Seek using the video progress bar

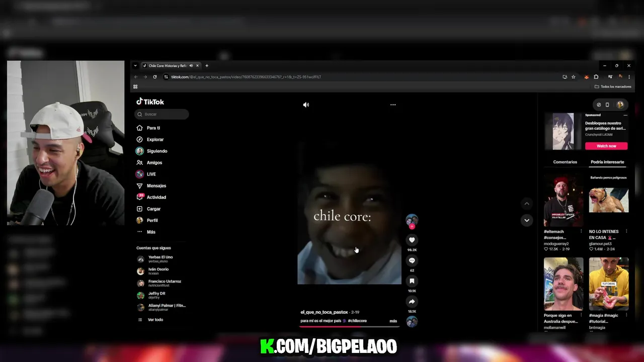[x=349, y=326]
